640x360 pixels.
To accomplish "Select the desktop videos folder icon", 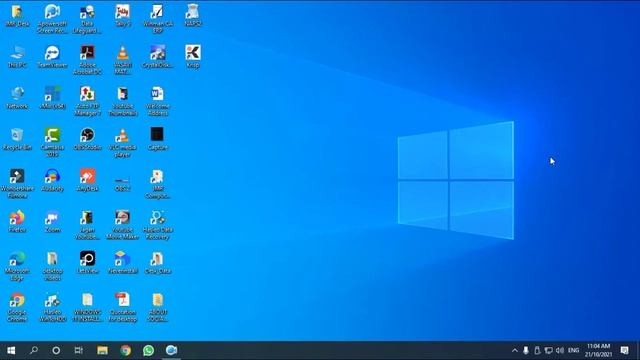I will 52,266.
